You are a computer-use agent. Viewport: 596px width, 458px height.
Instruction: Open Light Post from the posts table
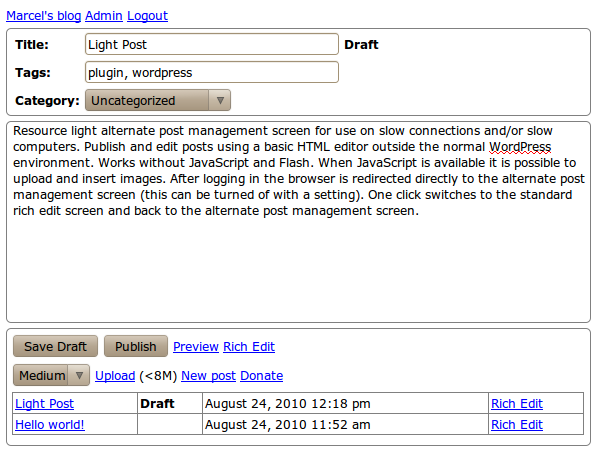point(44,404)
